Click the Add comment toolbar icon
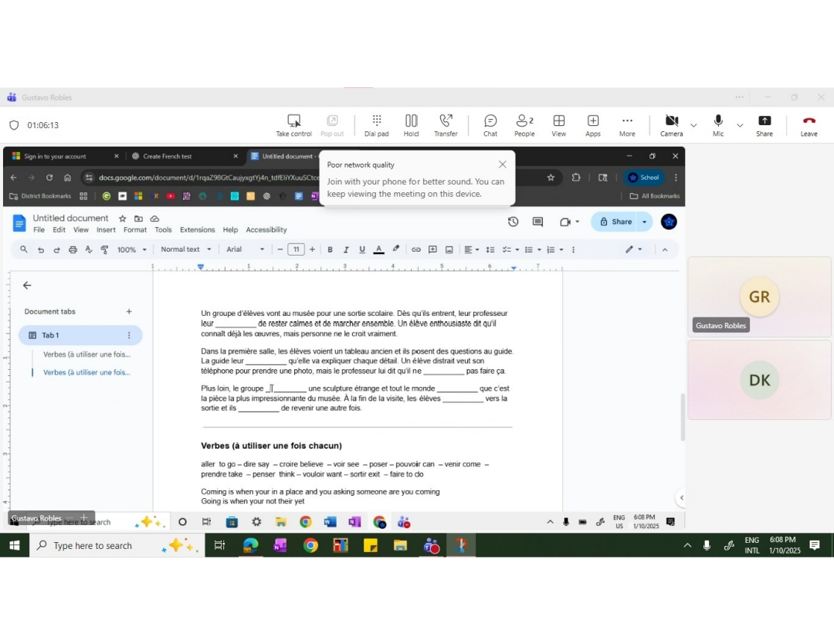 tap(432, 249)
